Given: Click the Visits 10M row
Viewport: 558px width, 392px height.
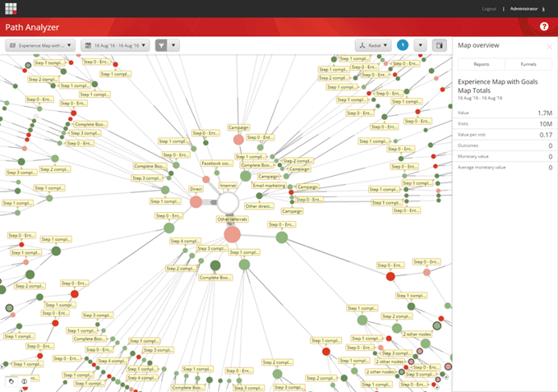Looking at the screenshot, I should tap(505, 124).
